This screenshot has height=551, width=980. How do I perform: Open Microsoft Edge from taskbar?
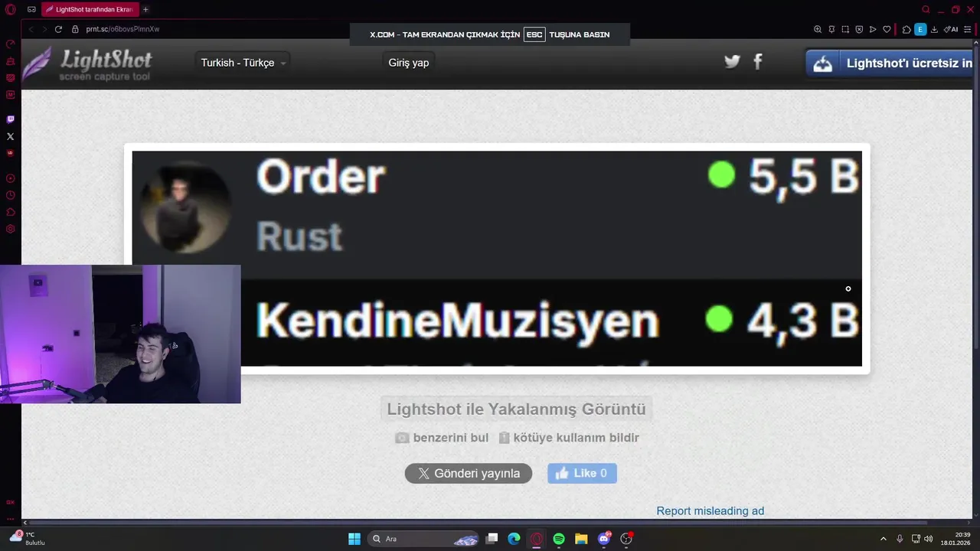pyautogui.click(x=514, y=539)
